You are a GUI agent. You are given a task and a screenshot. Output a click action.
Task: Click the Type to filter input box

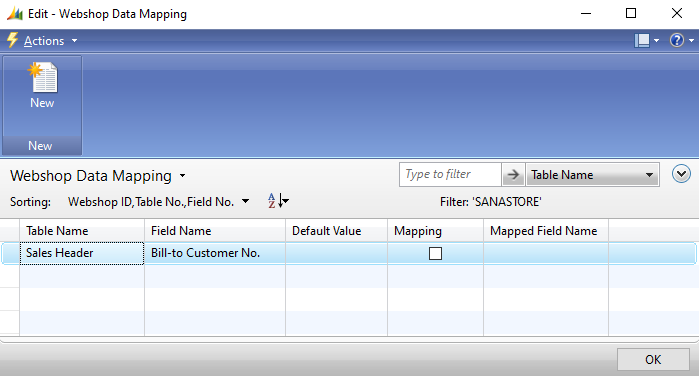(450, 174)
